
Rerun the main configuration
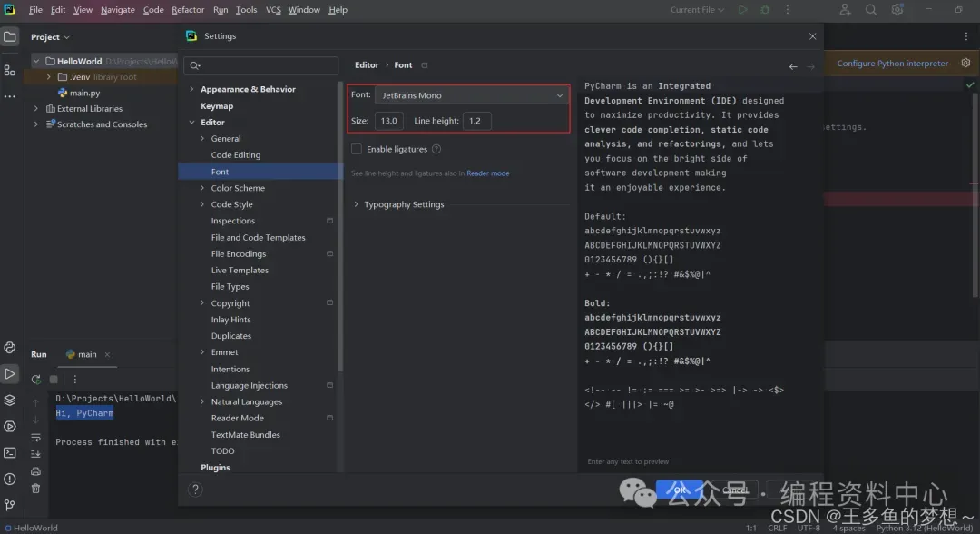pyautogui.click(x=35, y=380)
